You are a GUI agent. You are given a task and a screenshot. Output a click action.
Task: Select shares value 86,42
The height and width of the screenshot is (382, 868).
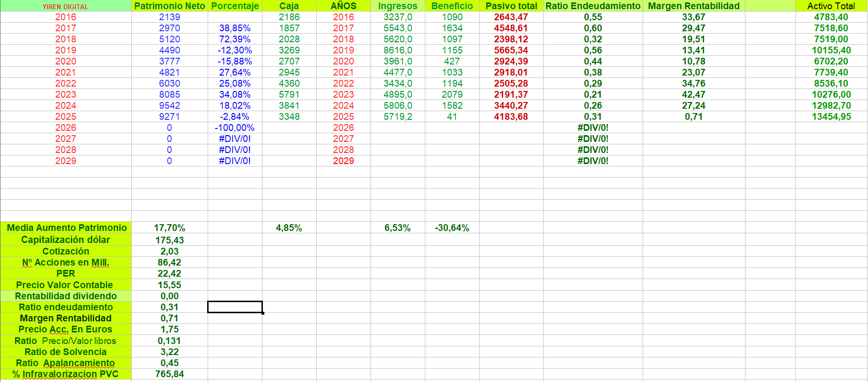tap(170, 263)
